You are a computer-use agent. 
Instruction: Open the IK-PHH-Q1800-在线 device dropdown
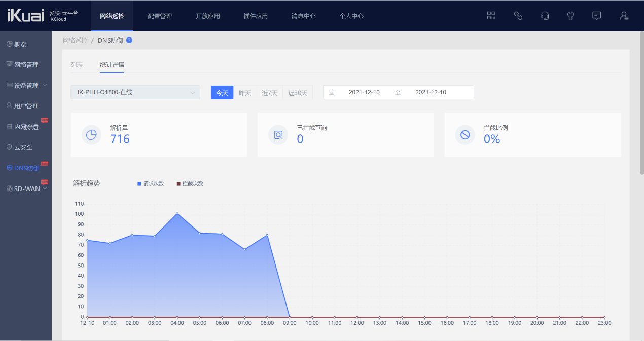click(135, 92)
